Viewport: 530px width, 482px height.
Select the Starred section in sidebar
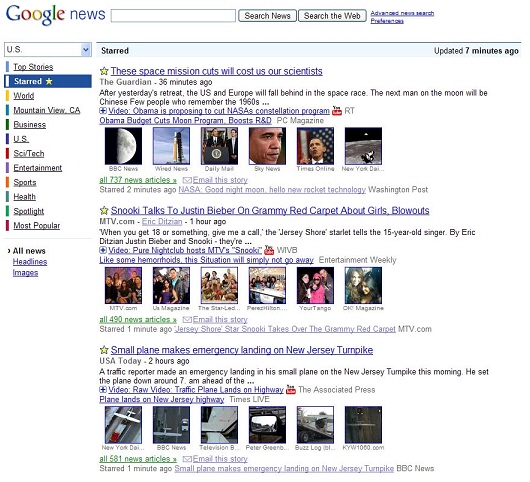pyautogui.click(x=48, y=81)
